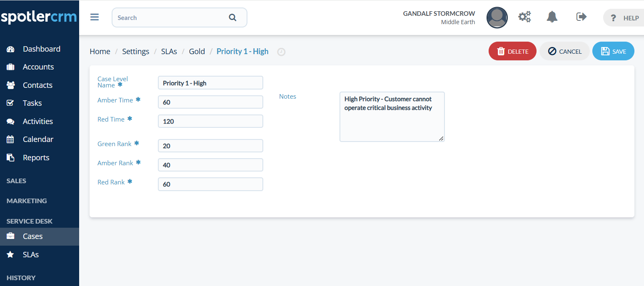644x286 pixels.
Task: Click the logout arrow icon
Action: (x=581, y=17)
